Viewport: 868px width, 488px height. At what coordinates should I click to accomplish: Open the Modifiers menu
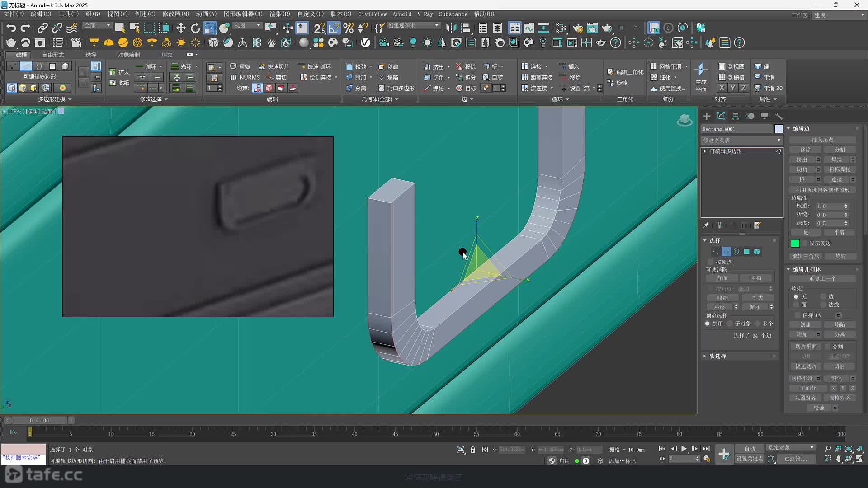[175, 14]
